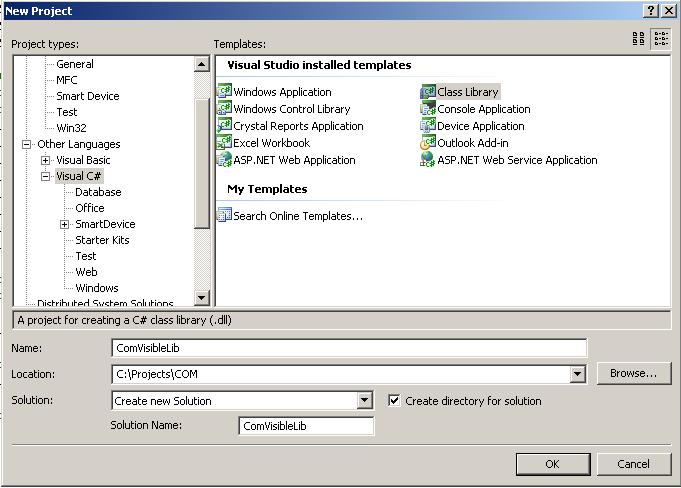Select Starter Kits under Visual C#
681x488 pixels.
point(102,240)
